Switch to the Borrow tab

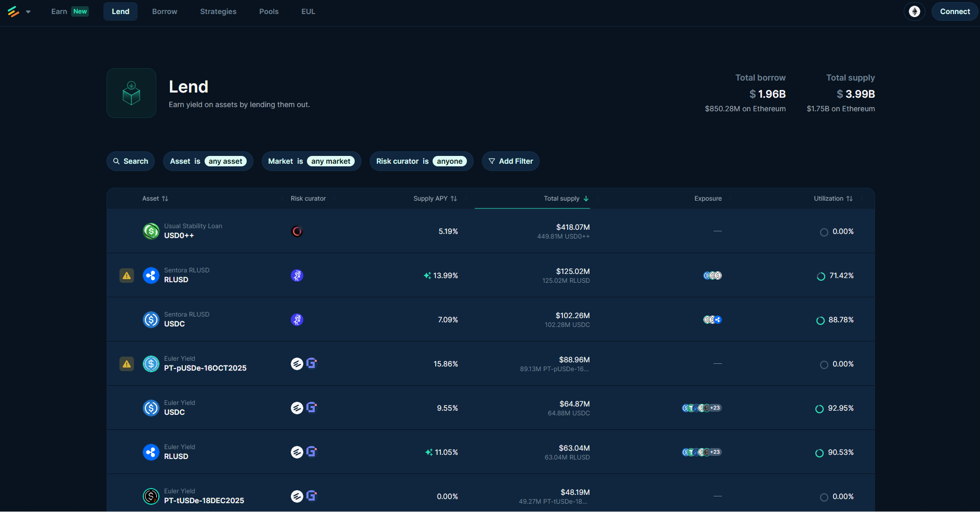[x=165, y=11]
